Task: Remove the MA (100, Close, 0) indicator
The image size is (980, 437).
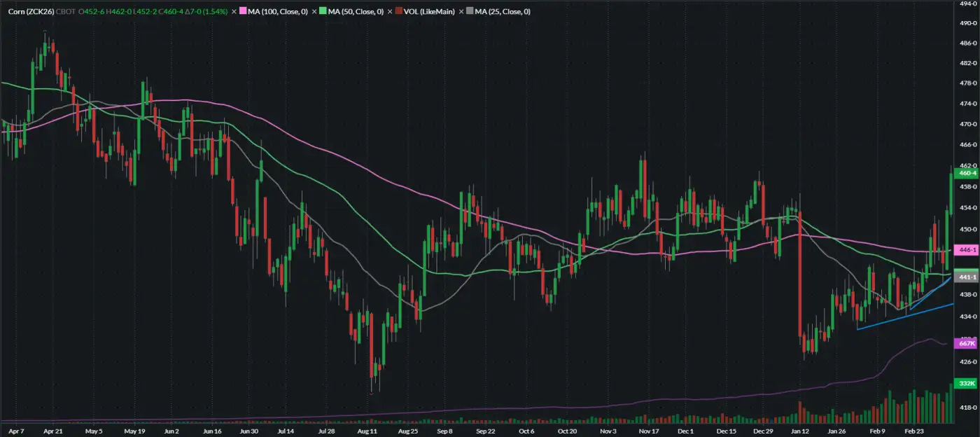Action: (234, 12)
